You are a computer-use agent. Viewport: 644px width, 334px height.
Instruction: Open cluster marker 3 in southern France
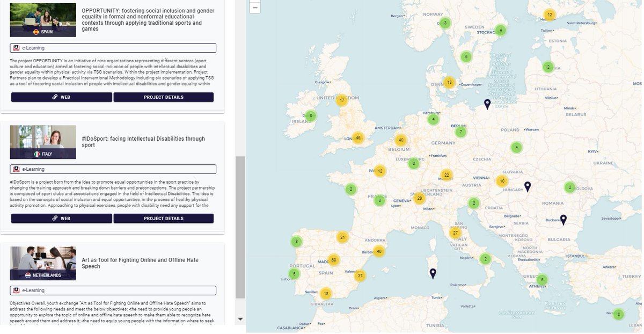(x=379, y=201)
